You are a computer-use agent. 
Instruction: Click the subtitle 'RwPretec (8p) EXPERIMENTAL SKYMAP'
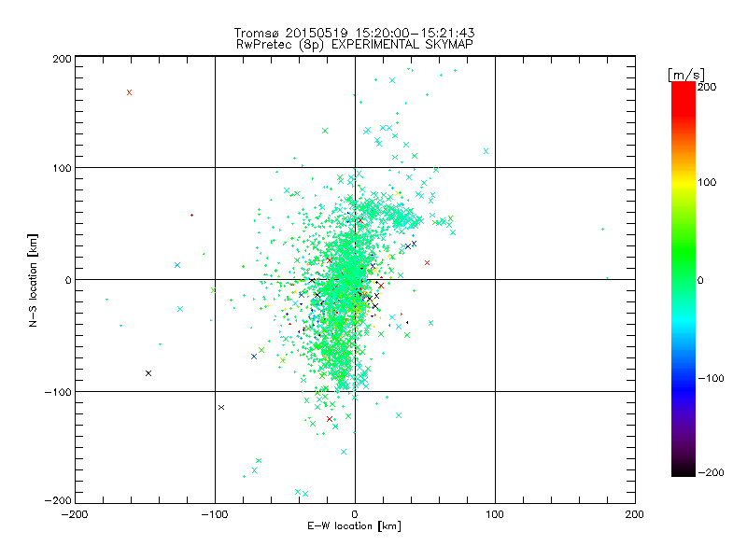(x=354, y=44)
